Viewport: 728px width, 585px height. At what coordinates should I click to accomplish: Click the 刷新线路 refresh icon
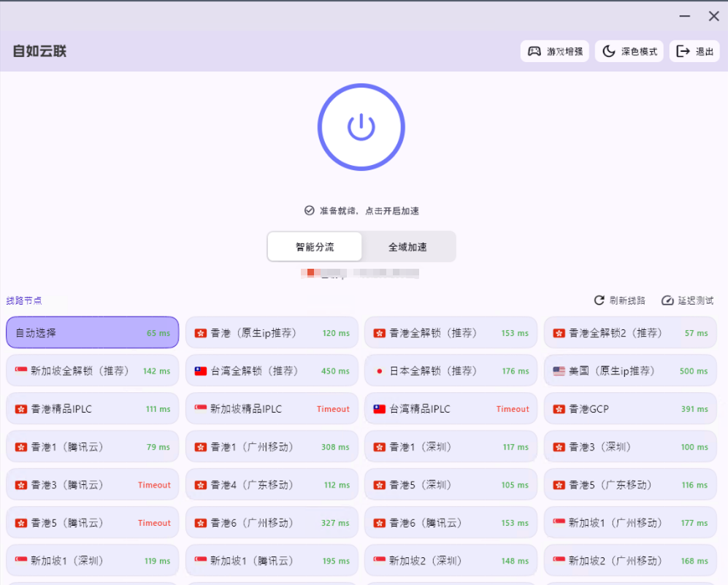pos(597,299)
